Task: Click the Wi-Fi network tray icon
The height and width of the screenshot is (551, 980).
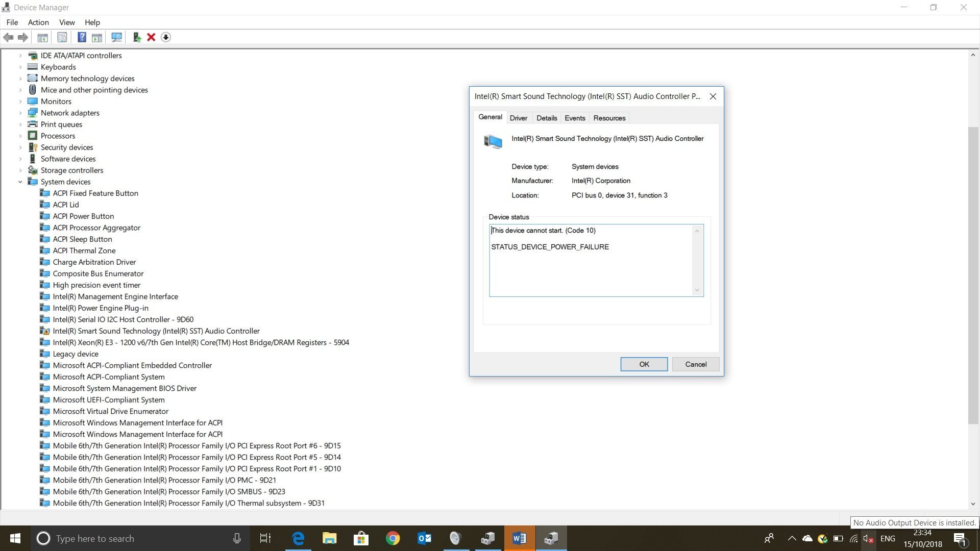Action: (x=853, y=538)
